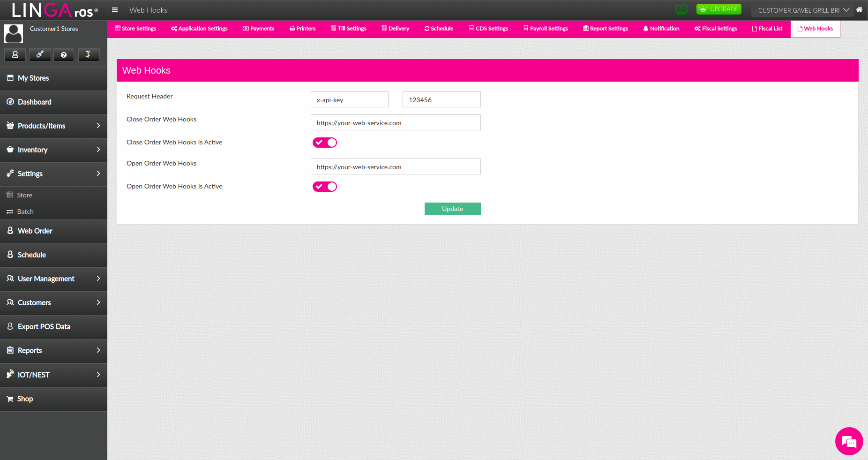Viewport: 868px width, 460px height.
Task: Open the user profile icon button
Action: [x=15, y=55]
